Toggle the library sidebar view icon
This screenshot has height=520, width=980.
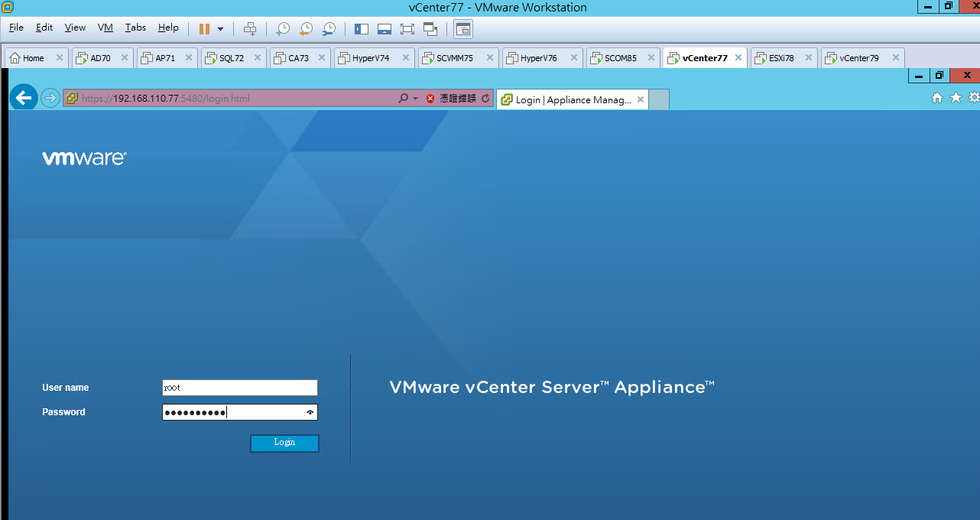(x=362, y=29)
